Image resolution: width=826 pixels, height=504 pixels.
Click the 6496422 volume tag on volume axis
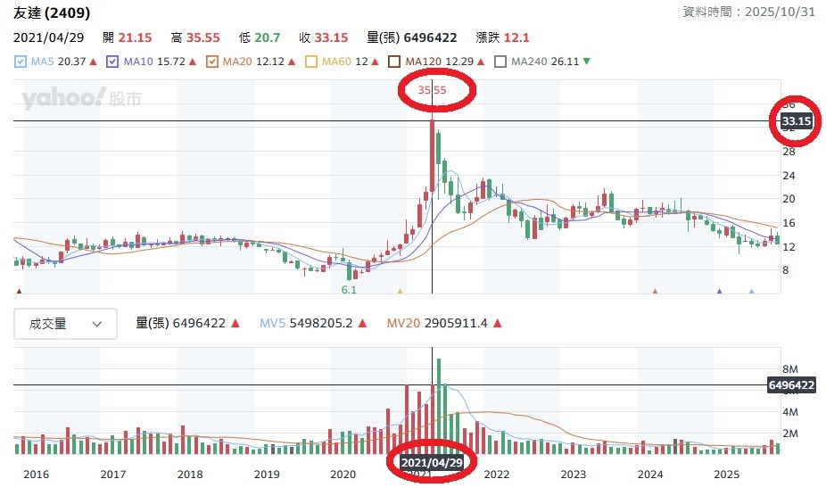tap(791, 385)
